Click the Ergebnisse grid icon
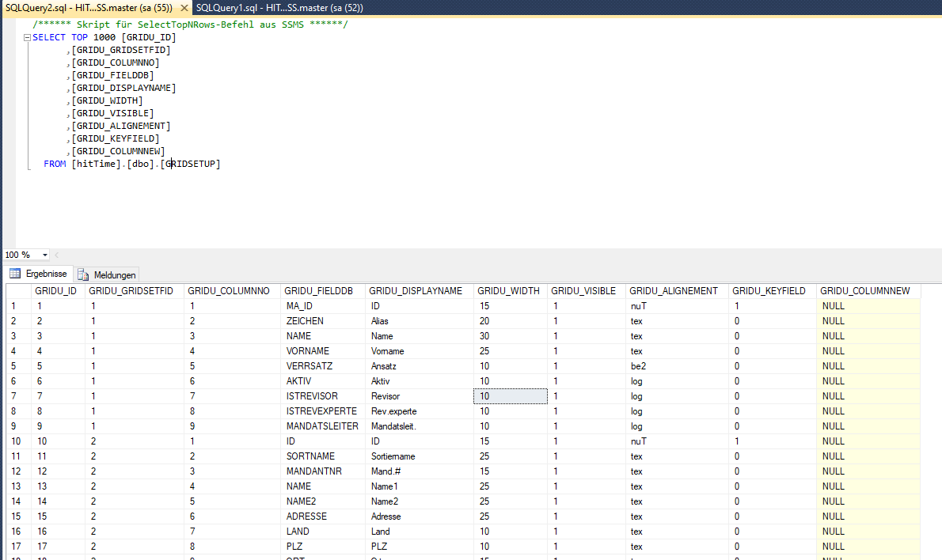This screenshot has height=560, width=942. [x=14, y=274]
